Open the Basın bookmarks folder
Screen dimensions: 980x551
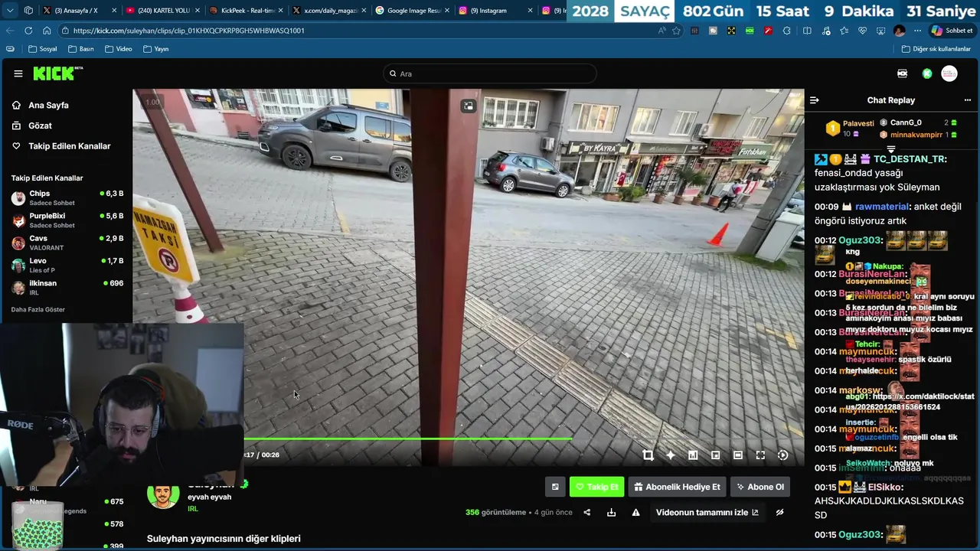click(81, 49)
